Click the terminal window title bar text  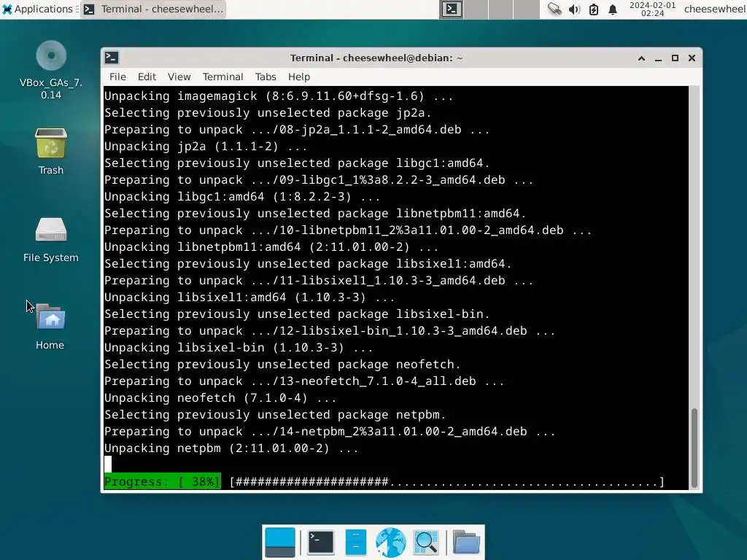[x=376, y=58]
